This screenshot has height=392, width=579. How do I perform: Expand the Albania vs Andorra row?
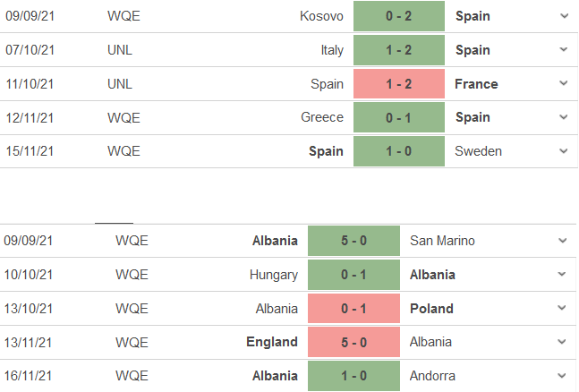[x=563, y=376]
